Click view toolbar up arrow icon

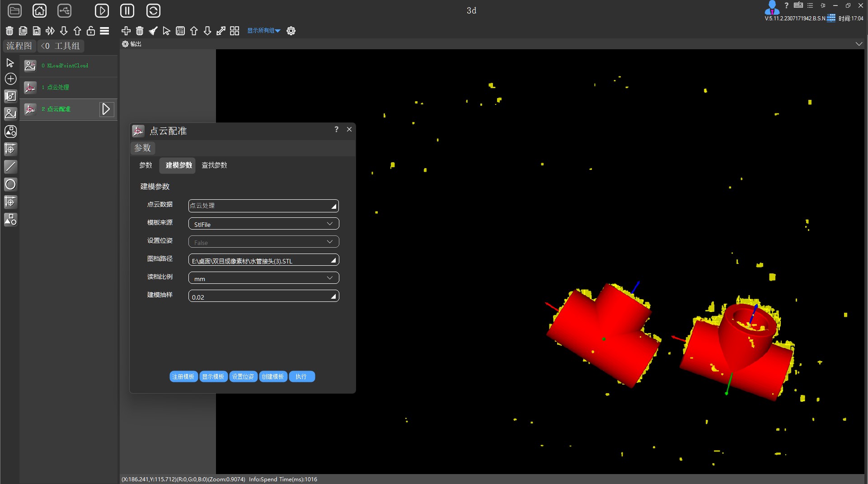pos(194,31)
